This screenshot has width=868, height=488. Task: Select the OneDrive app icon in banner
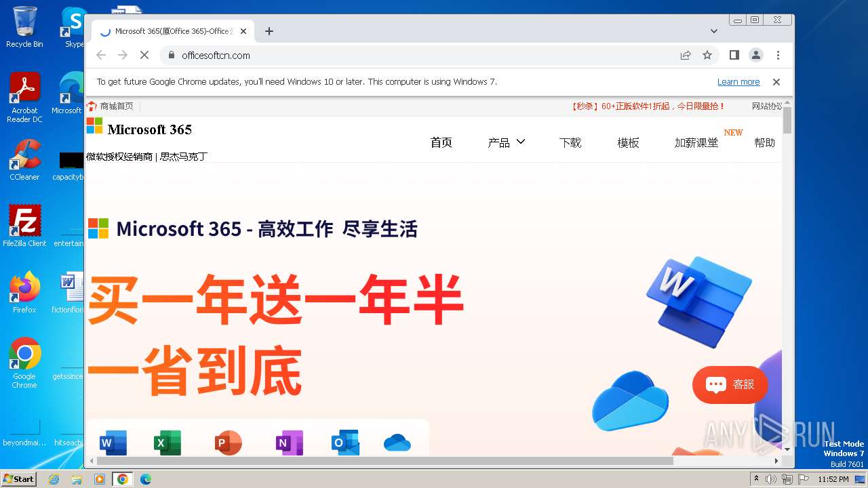(397, 443)
